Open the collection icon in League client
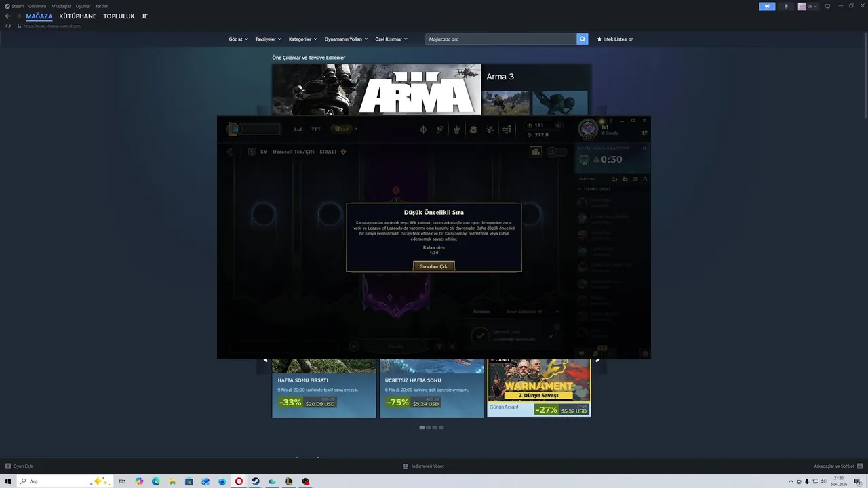The width and height of the screenshot is (868, 488). 457,129
